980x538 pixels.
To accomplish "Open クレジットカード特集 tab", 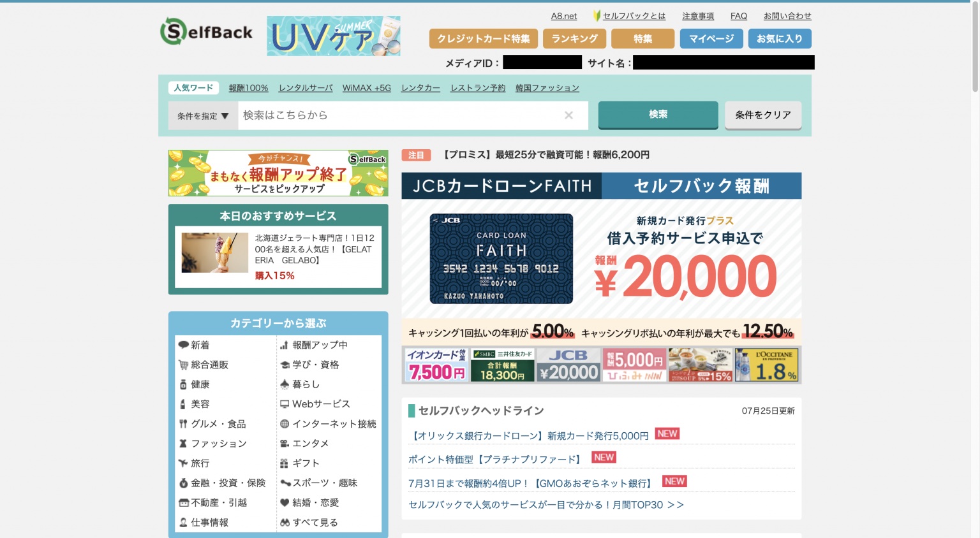I will pyautogui.click(x=484, y=39).
